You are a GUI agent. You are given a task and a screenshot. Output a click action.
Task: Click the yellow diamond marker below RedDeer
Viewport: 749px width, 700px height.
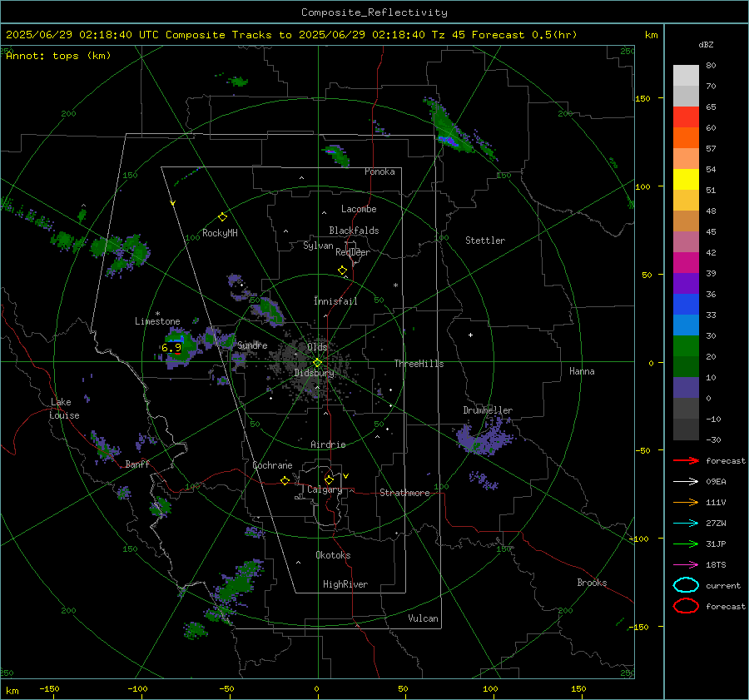pyautogui.click(x=342, y=271)
